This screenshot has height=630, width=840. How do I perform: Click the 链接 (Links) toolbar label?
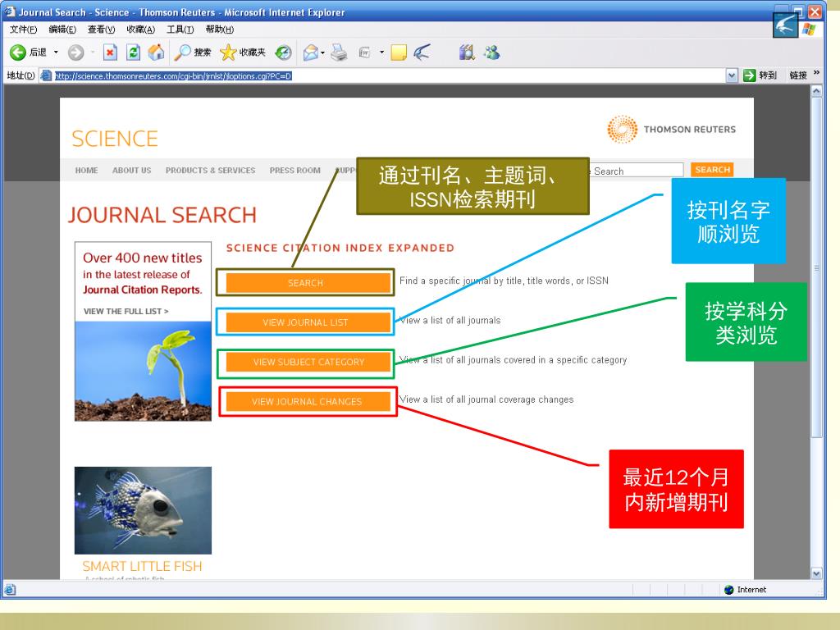(797, 75)
